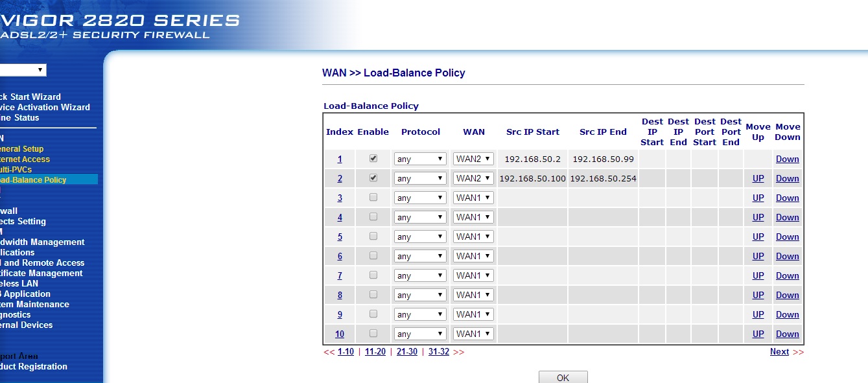Open Quick Start Wizard in sidebar

pos(30,97)
